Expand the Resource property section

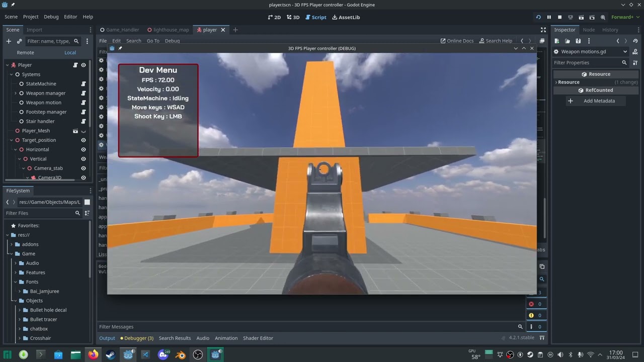pos(556,82)
